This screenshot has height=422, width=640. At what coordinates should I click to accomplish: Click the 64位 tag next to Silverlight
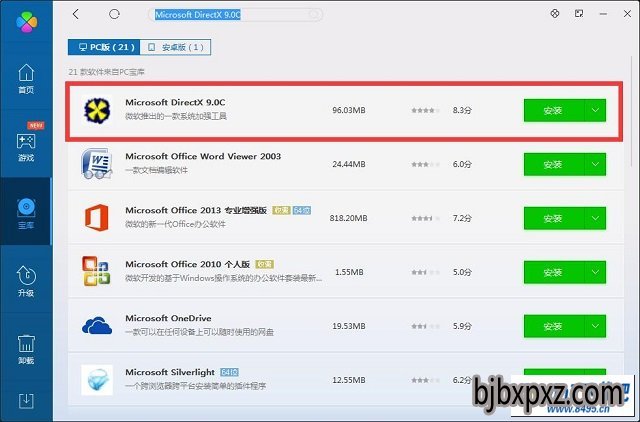(229, 372)
